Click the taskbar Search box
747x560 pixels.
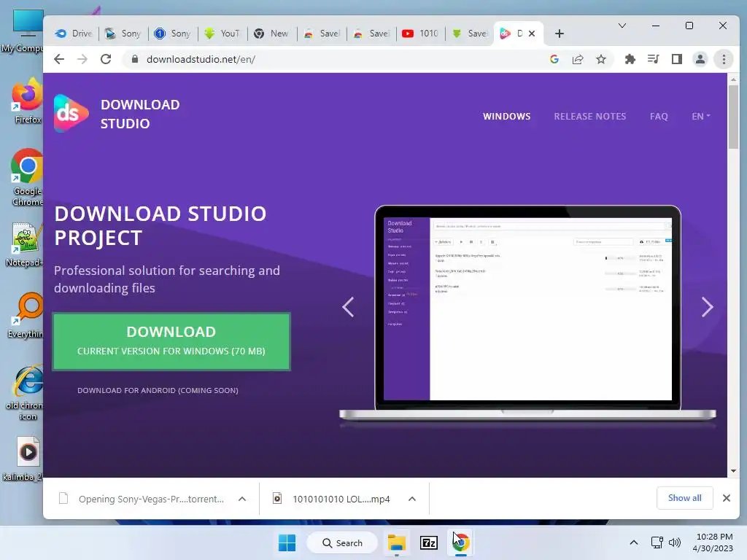(x=342, y=542)
